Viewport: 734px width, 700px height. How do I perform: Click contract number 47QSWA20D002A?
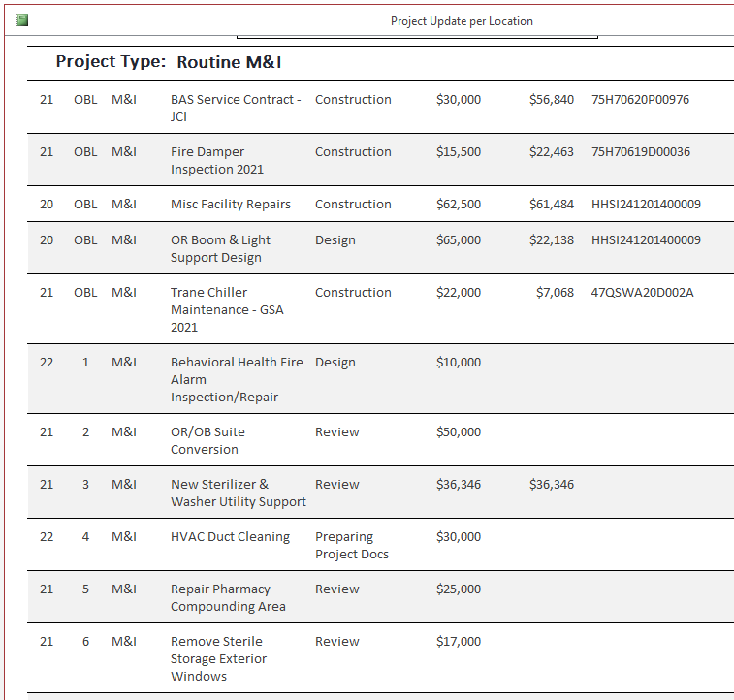click(642, 293)
